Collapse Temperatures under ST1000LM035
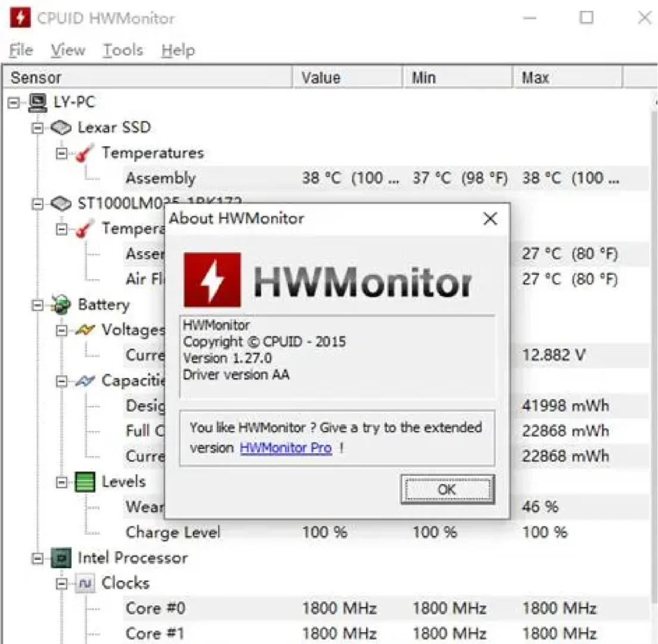The width and height of the screenshot is (658, 644). tap(61, 229)
